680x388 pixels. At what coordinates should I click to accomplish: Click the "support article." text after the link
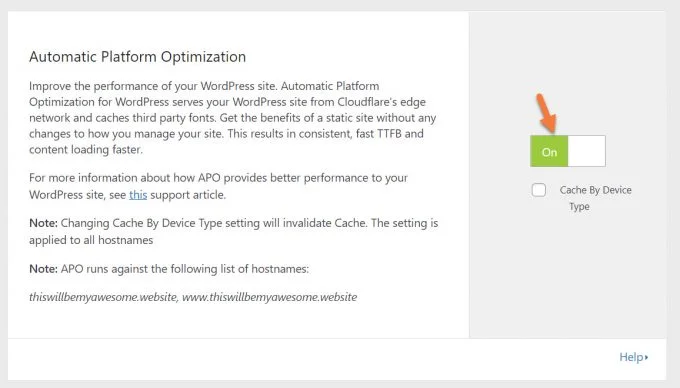point(188,195)
